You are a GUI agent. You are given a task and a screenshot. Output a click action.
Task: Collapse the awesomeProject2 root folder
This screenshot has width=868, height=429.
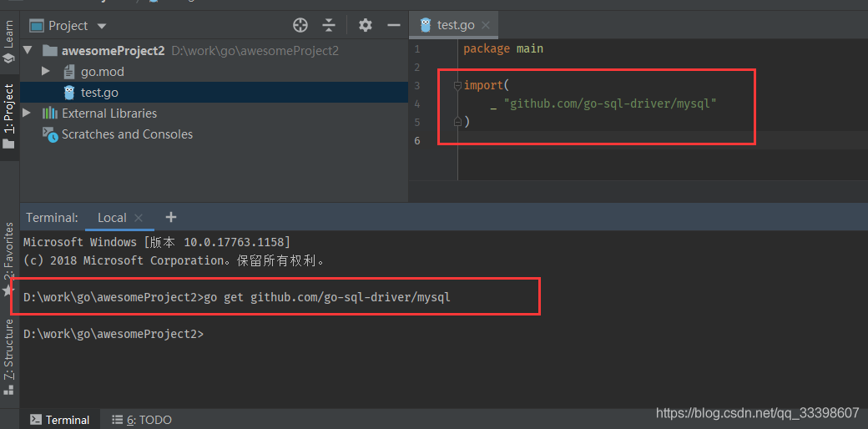[28, 50]
